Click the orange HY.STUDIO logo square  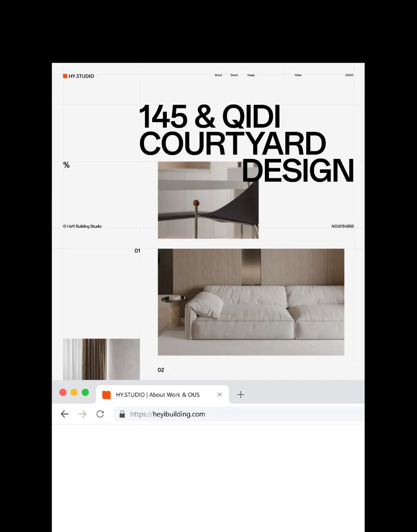pos(65,76)
